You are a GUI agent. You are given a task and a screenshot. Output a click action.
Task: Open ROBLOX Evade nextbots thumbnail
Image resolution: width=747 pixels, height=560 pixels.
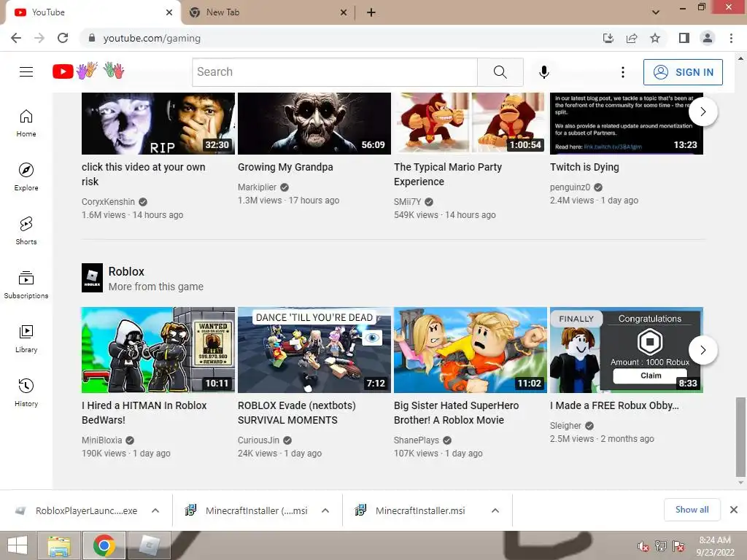tap(314, 350)
